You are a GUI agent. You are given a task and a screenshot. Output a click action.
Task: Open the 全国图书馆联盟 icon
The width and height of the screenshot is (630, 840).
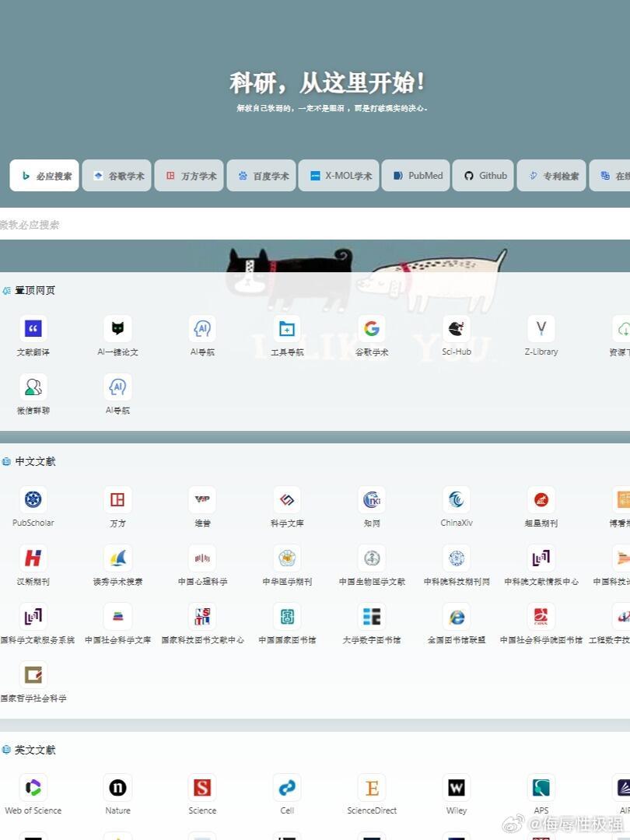pos(457,616)
